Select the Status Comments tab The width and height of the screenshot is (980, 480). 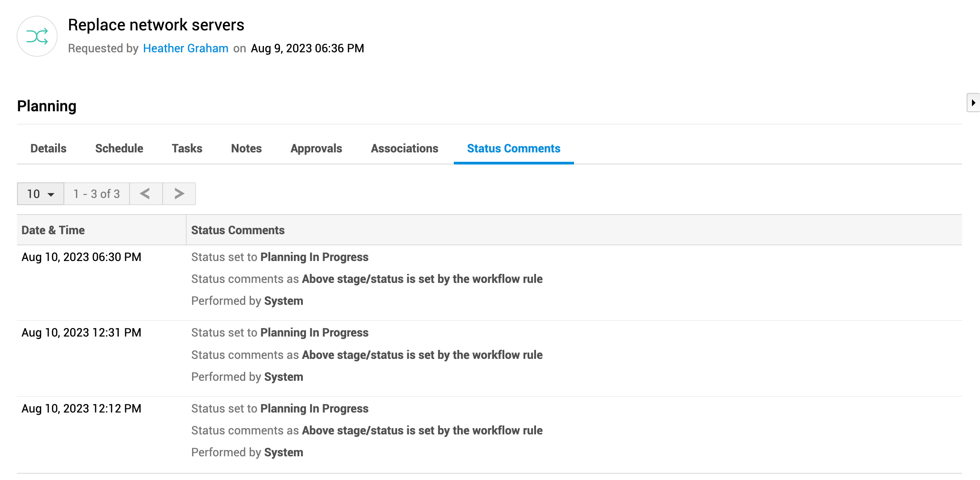tap(513, 148)
